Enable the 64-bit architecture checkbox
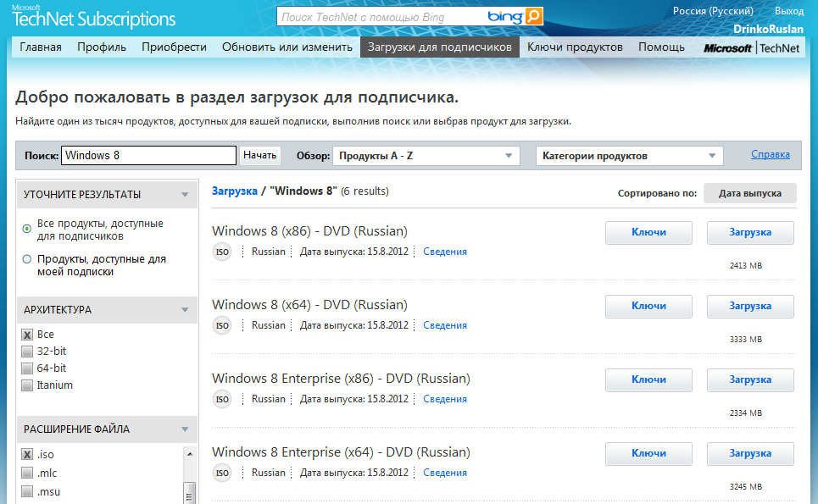 tap(27, 368)
